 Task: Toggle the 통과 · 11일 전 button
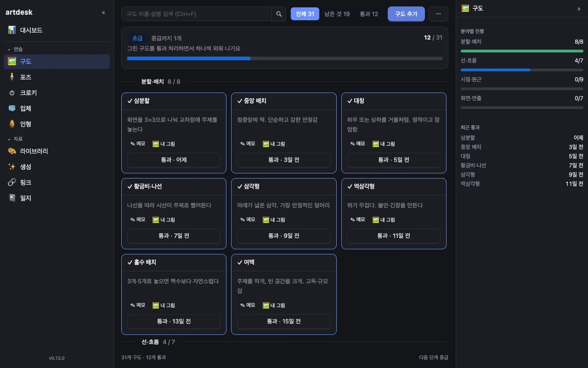[x=394, y=236]
